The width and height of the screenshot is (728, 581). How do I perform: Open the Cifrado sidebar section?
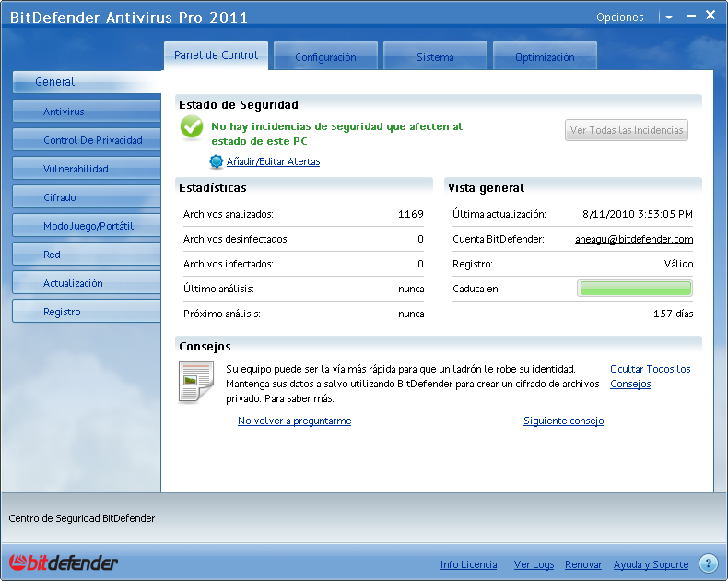[x=87, y=197]
